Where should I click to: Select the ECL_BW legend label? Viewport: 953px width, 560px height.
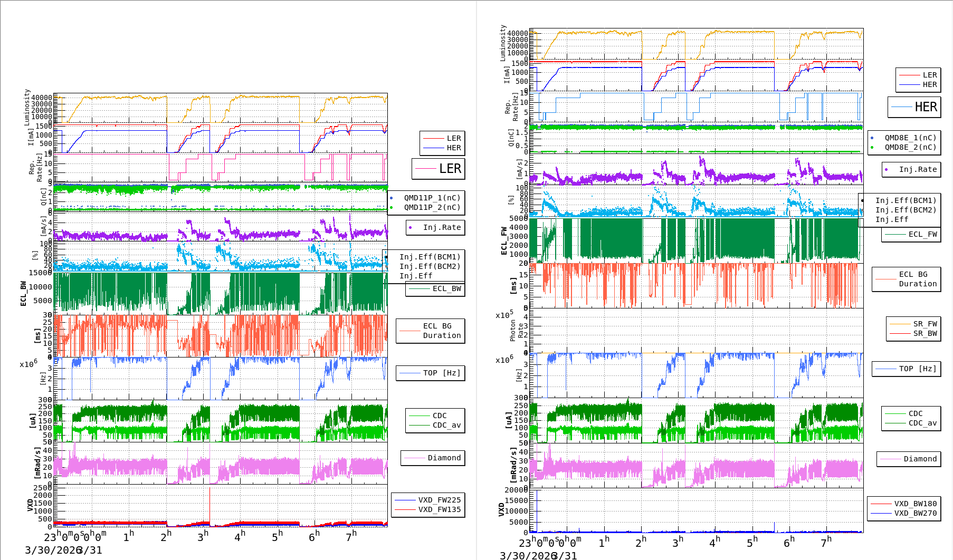[x=446, y=288]
